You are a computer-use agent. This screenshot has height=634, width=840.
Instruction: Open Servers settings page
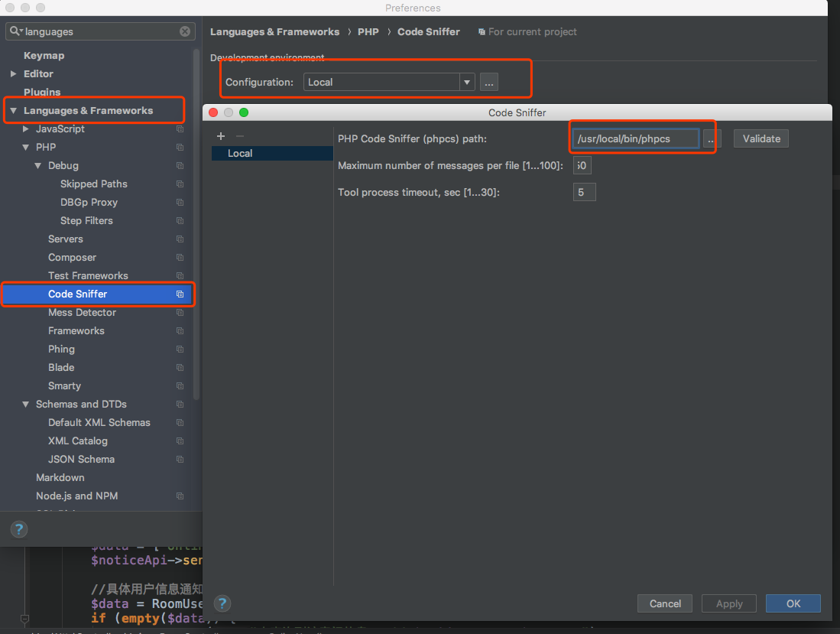pyautogui.click(x=66, y=239)
